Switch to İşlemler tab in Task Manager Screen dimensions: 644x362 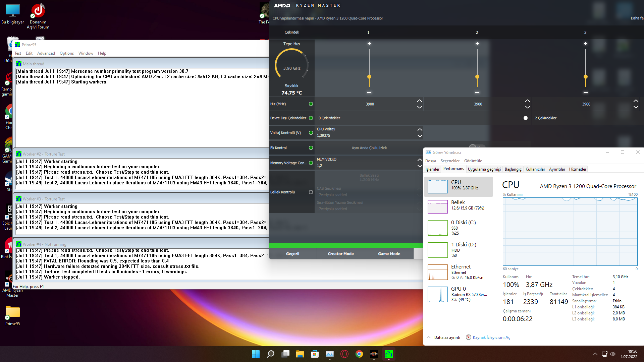432,169
